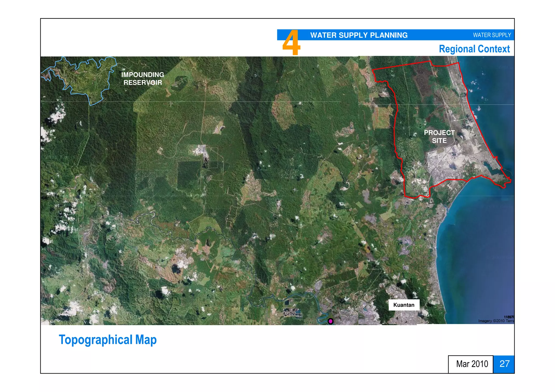Click the Topographical Map caption
Screen dimensions: 555x392
pyautogui.click(x=108, y=340)
